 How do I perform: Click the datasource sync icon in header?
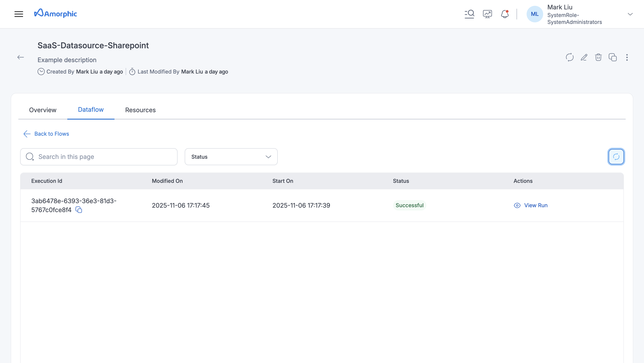[570, 57]
